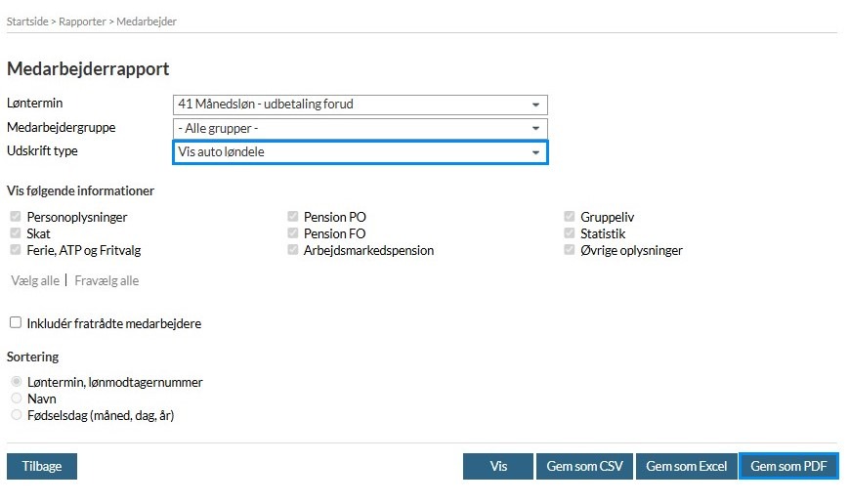Viewport: 849px width, 504px height.
Task: Save the report with Gem som PDF
Action: 788,467
